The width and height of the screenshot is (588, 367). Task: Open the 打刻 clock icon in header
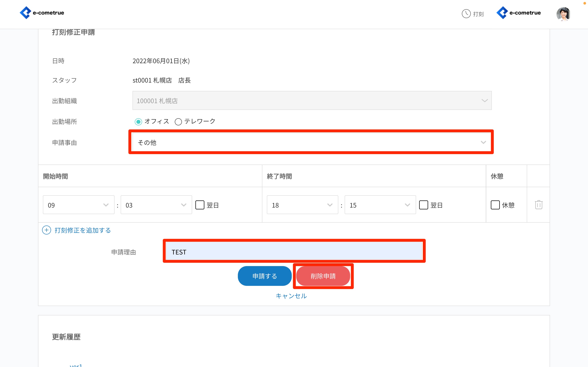point(466,14)
